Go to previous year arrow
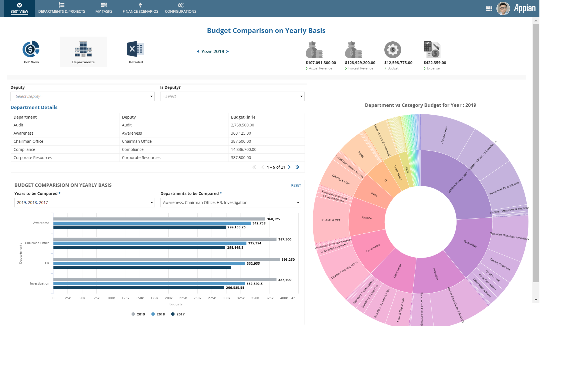The image size is (568, 392). (x=198, y=51)
